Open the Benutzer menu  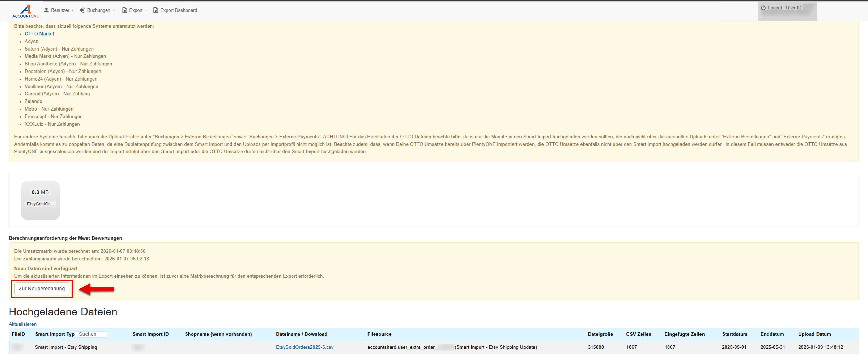(60, 10)
